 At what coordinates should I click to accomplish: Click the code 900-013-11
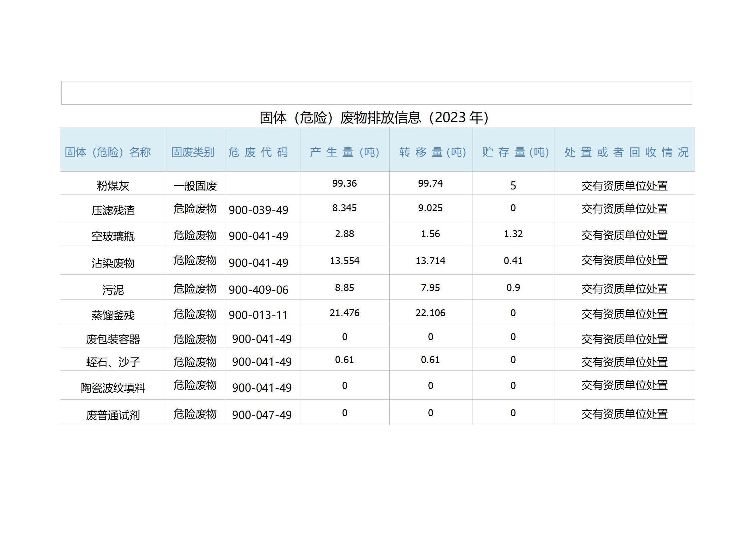(258, 315)
